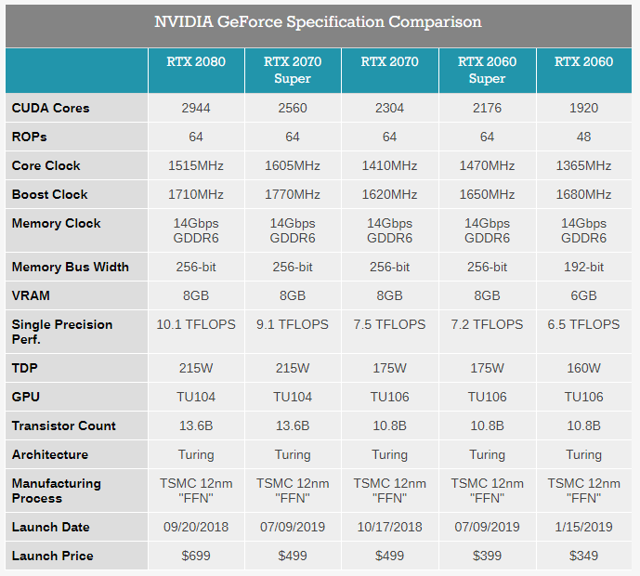Click the Single Precision Perf. row label

click(x=62, y=332)
